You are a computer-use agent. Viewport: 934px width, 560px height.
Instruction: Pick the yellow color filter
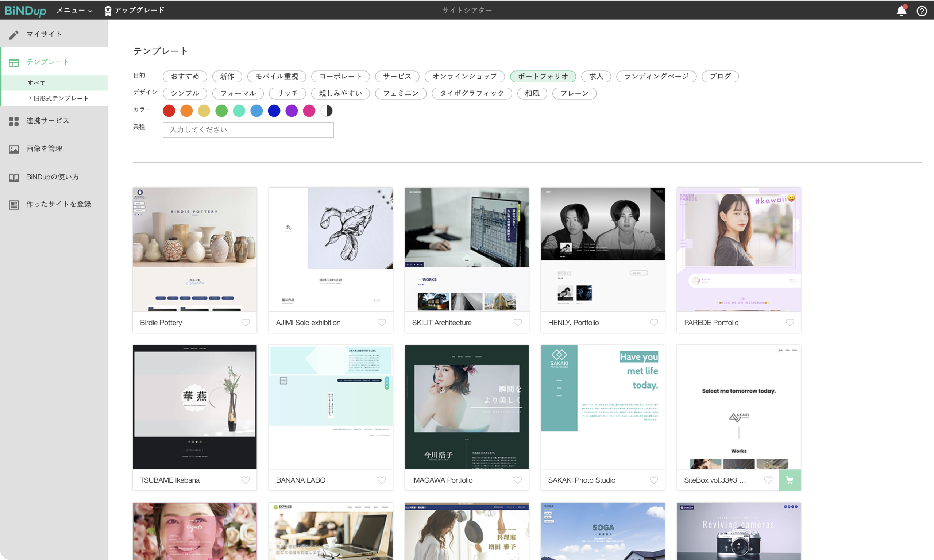point(204,111)
